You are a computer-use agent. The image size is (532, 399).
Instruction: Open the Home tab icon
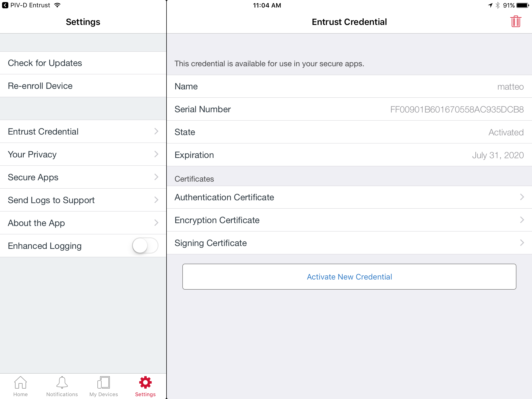21,383
